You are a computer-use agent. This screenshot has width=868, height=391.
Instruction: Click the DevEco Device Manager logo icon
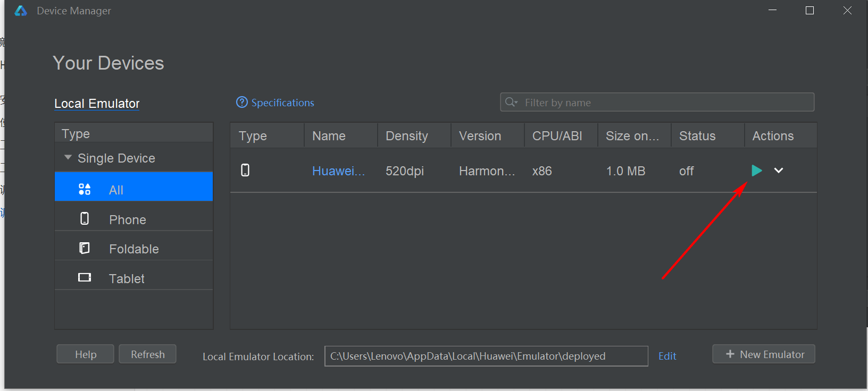point(21,11)
